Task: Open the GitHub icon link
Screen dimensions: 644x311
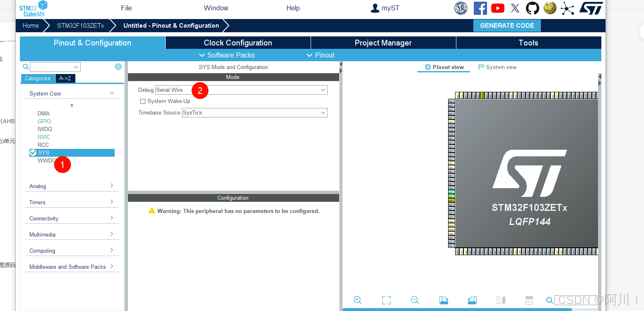Action: 533,8
